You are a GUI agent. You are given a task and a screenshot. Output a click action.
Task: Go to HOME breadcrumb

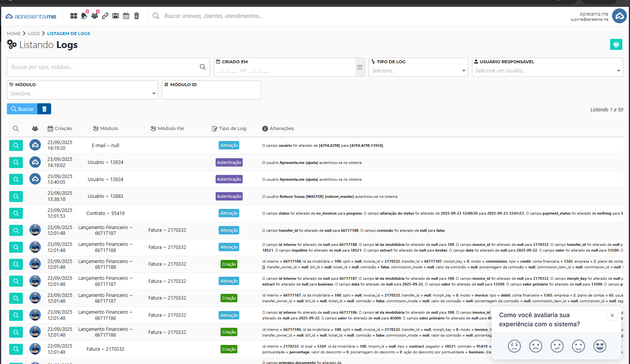pos(14,34)
